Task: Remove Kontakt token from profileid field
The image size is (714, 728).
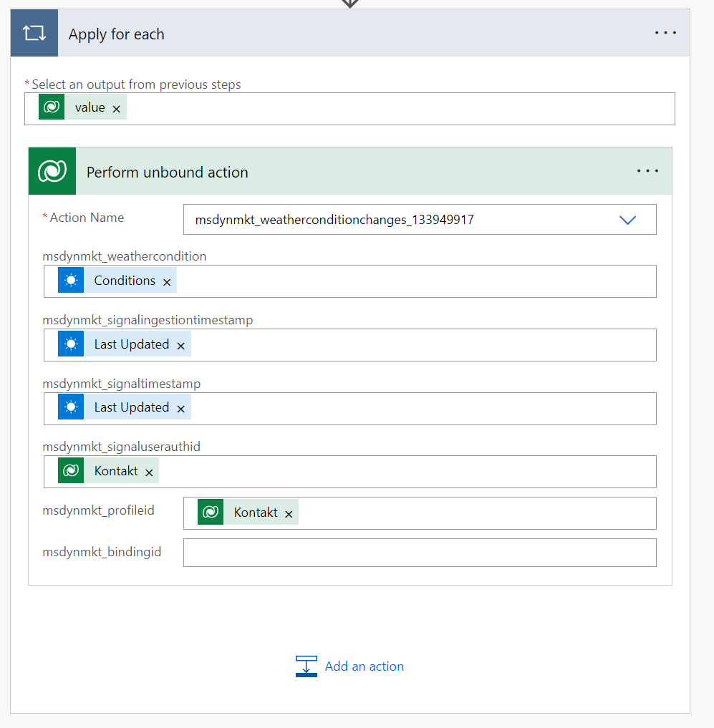Action: click(289, 514)
